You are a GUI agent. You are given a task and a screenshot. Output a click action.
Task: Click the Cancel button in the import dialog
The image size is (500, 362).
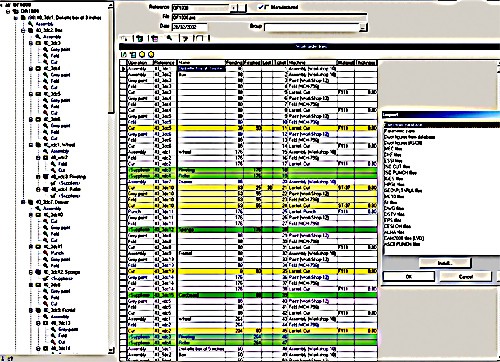[466, 276]
